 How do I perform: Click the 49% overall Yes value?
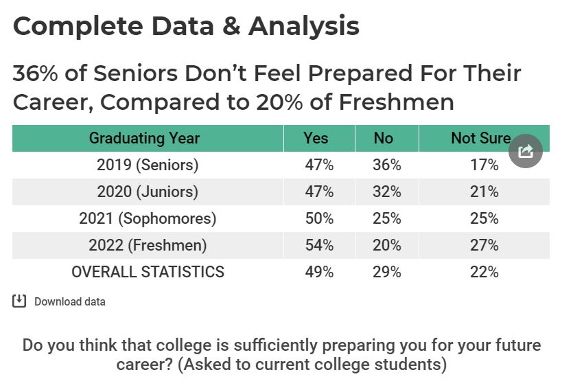click(x=319, y=272)
